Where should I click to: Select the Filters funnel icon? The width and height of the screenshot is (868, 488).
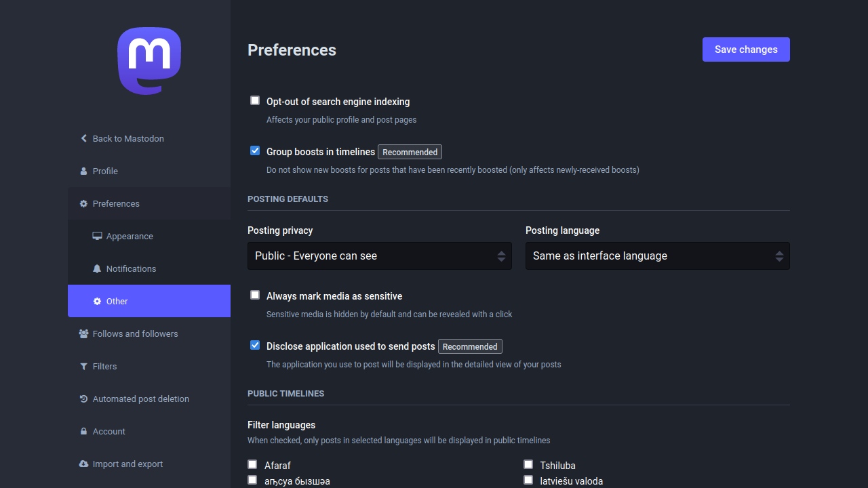pyautogui.click(x=83, y=366)
